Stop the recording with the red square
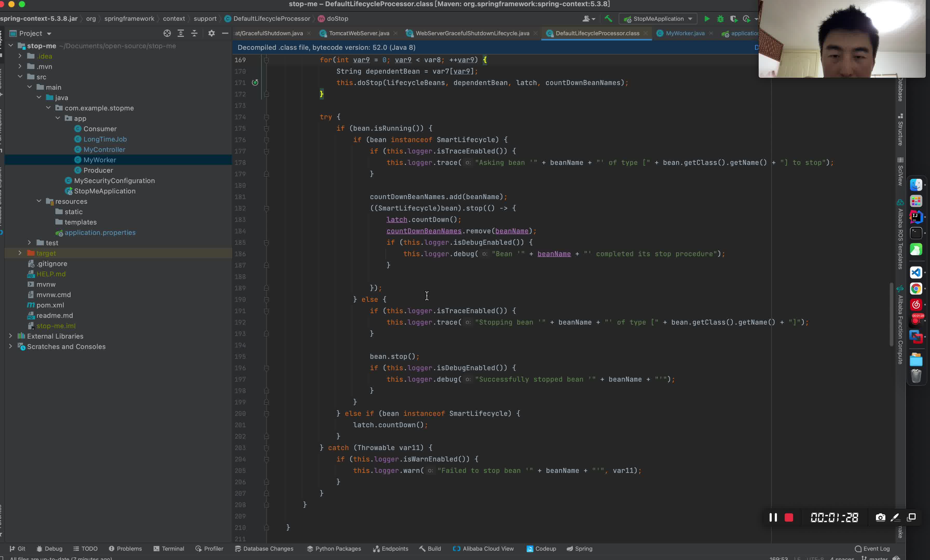 (x=789, y=517)
